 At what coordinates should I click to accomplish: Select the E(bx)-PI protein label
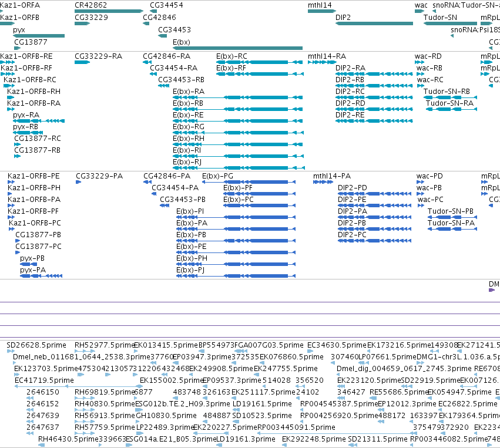pos(190,211)
